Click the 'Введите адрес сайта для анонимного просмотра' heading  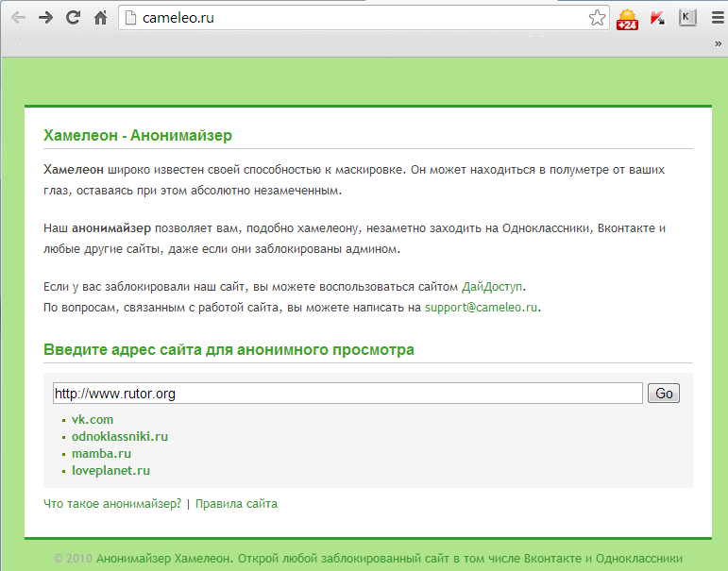(x=229, y=349)
